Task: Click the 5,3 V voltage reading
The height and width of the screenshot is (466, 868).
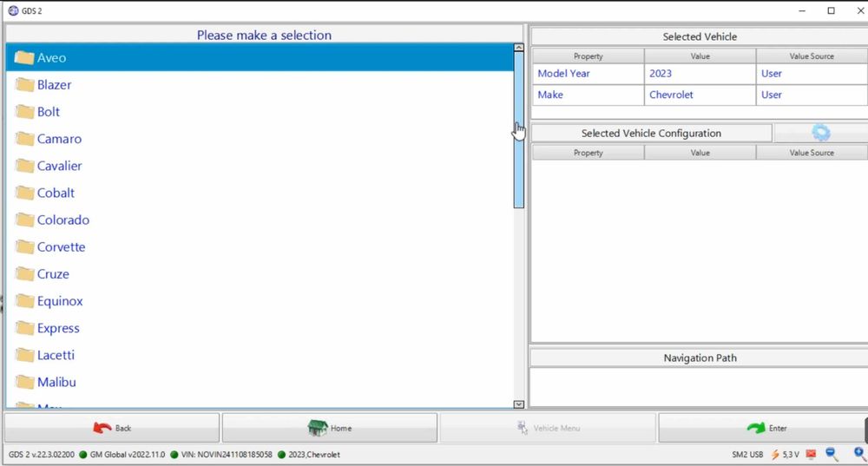Action: tap(791, 455)
